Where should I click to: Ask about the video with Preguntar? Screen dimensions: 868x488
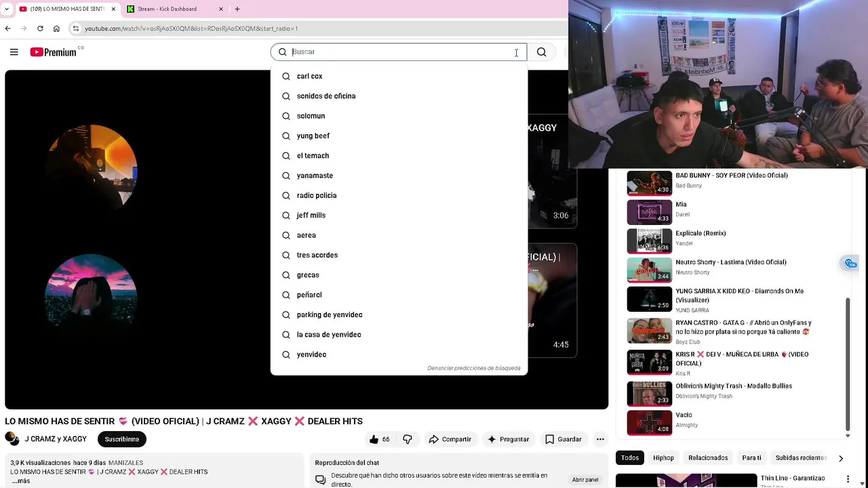tap(508, 439)
